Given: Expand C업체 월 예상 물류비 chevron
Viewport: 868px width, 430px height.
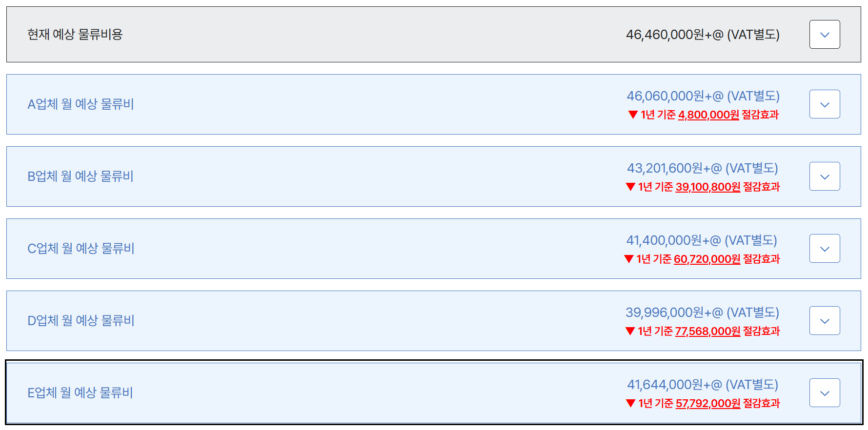Looking at the screenshot, I should point(824,249).
